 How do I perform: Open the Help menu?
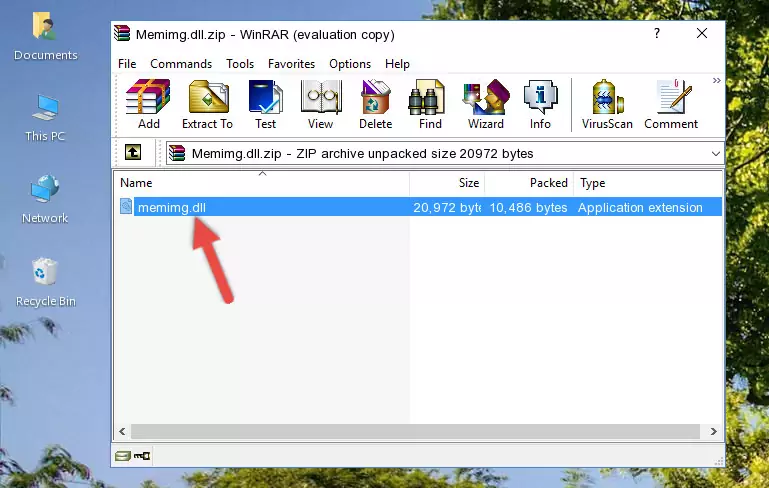397,64
